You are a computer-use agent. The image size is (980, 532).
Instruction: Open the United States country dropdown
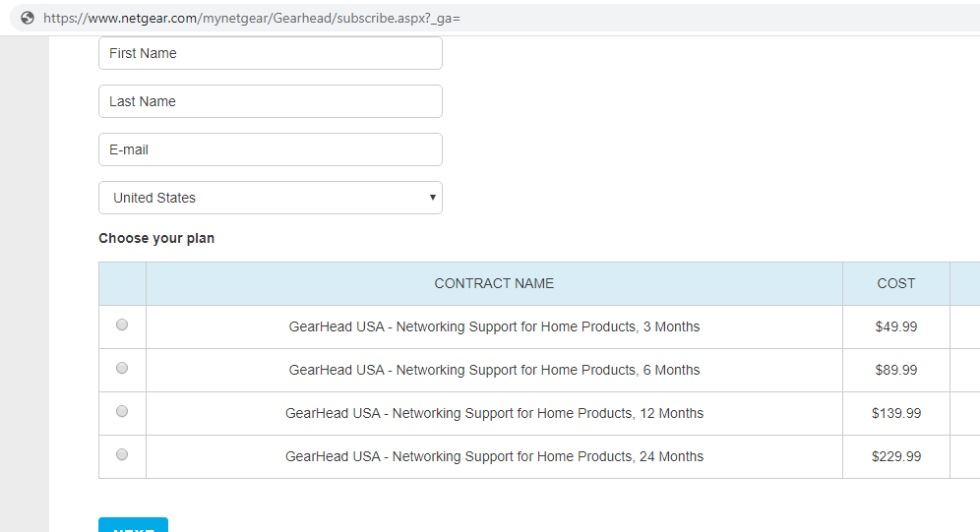click(x=270, y=198)
